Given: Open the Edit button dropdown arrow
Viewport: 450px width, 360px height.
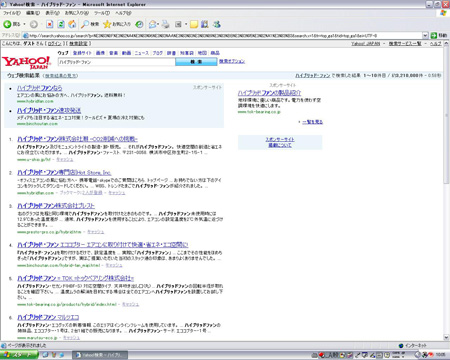Looking at the screenshot, I should click(186, 24).
